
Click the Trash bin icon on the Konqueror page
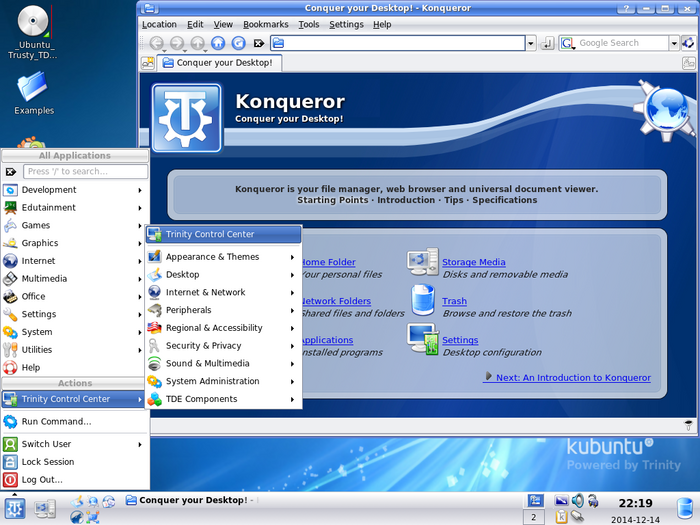(423, 300)
